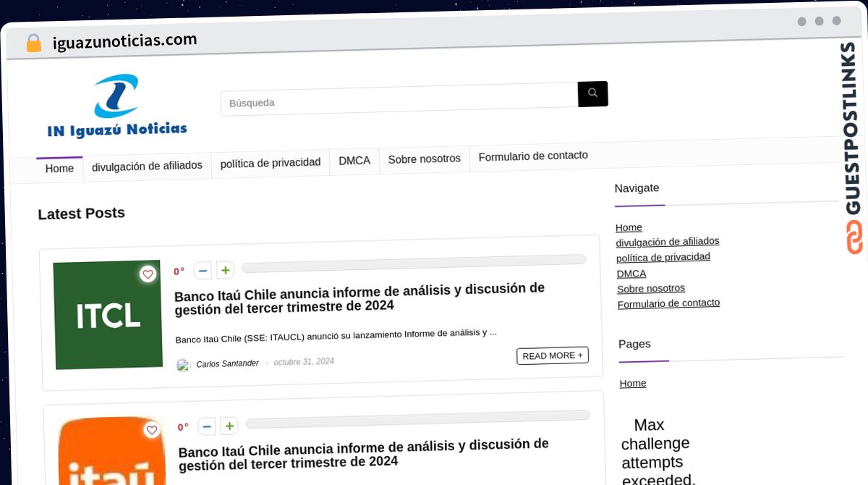
Task: Go to política de privacidad in the top menu
Action: [271, 163]
